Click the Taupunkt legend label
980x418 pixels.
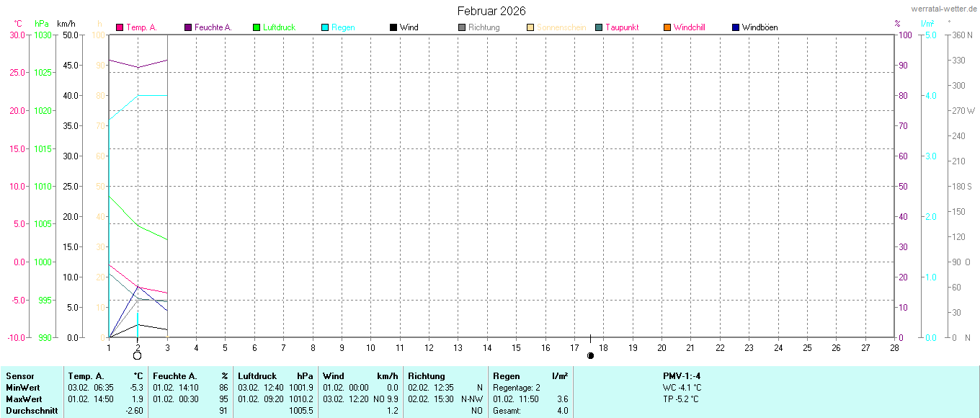click(621, 27)
